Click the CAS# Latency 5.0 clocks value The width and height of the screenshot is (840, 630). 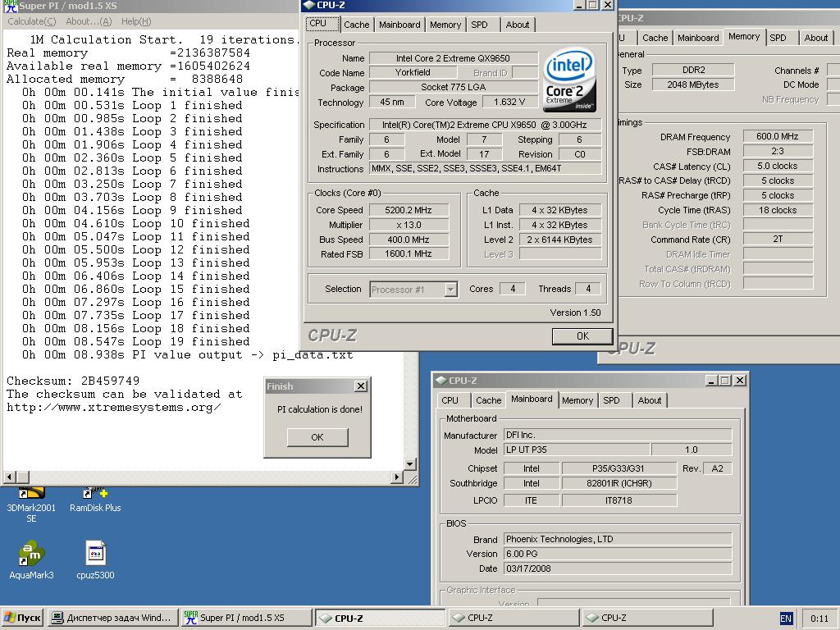point(778,166)
